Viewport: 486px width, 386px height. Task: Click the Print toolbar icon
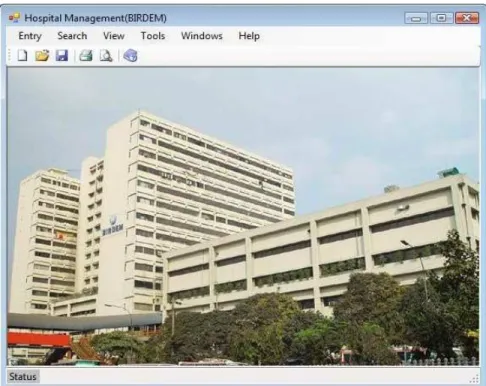[x=86, y=56]
